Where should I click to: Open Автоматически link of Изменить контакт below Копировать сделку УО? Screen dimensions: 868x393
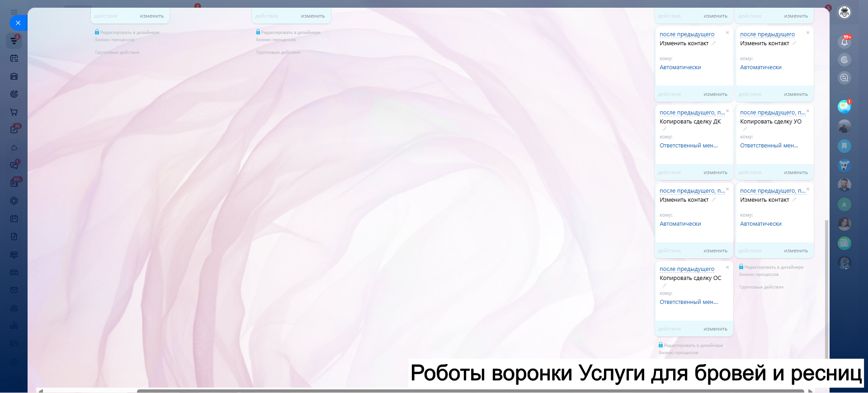click(761, 224)
